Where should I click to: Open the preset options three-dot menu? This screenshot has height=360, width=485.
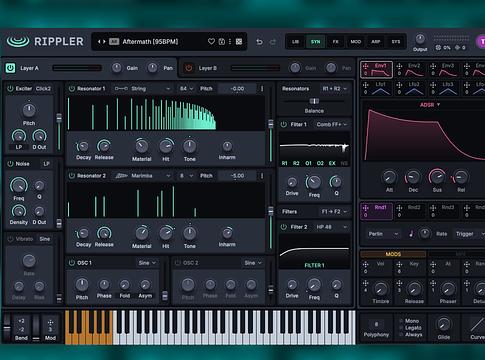click(230, 41)
